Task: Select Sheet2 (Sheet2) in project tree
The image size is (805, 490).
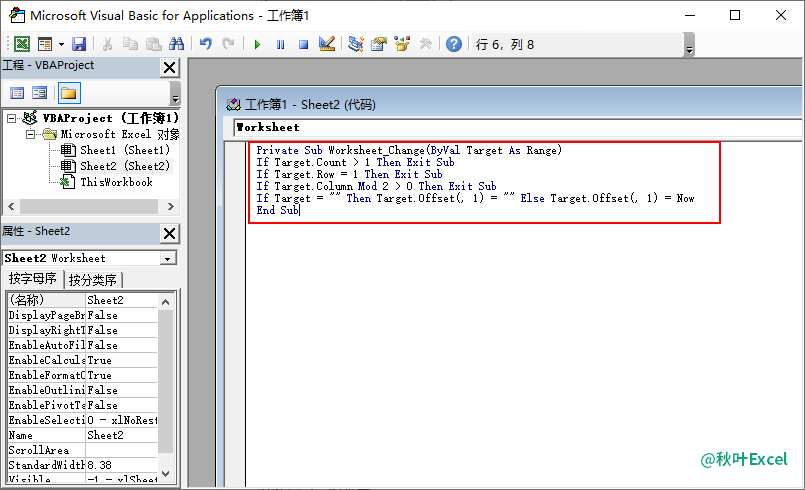Action: tap(116, 166)
